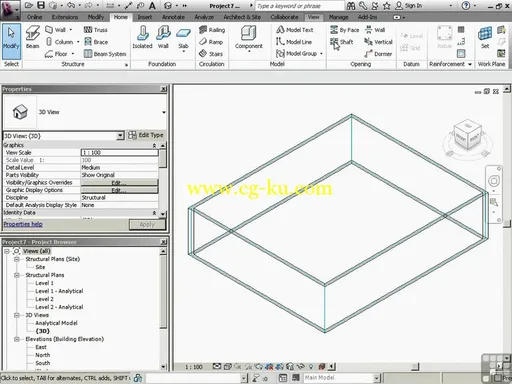This screenshot has height=384, width=512.
Task: Edit Graphic Display Options
Action: point(119,190)
